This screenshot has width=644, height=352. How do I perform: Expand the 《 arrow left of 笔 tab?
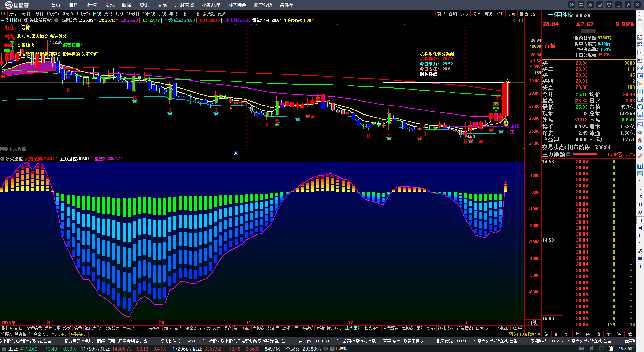tap(539, 334)
